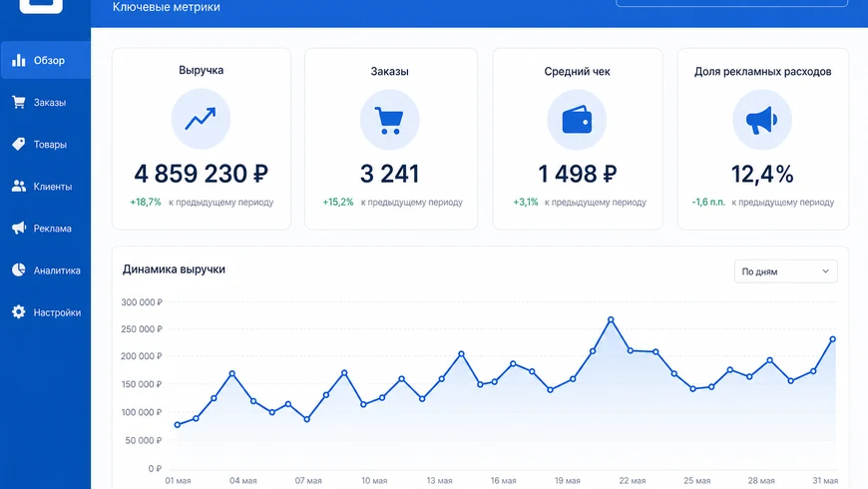
Task: Open the Товары sidebar label
Action: pos(50,145)
